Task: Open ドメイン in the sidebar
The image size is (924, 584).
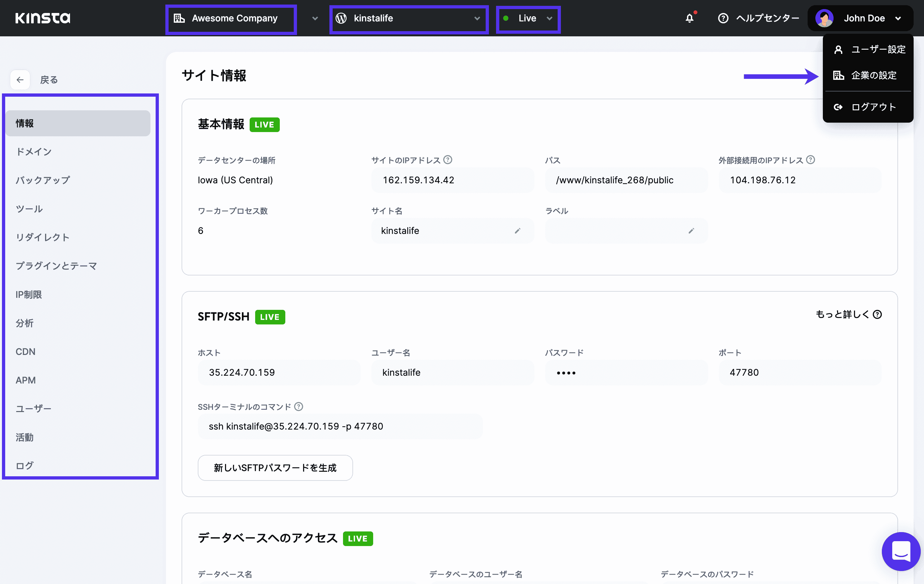Action: (x=34, y=151)
